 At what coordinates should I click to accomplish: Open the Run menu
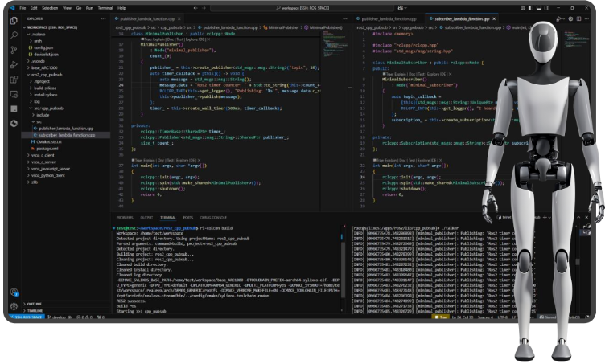tap(89, 8)
